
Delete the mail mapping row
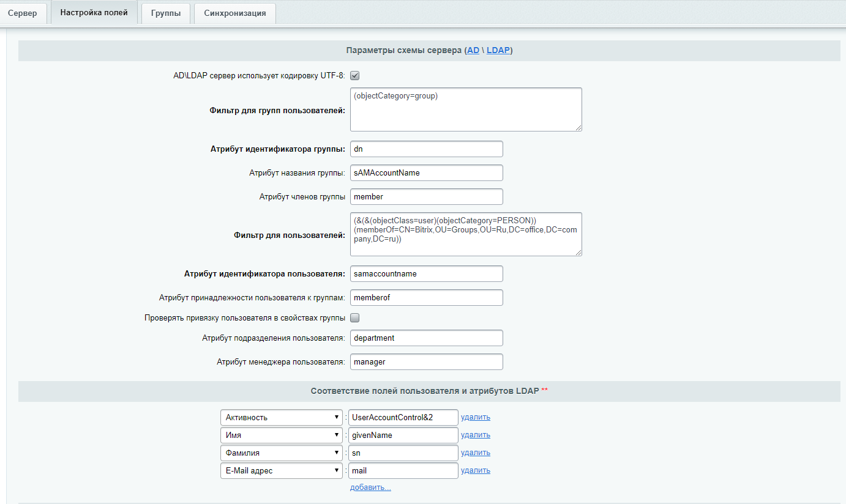pos(476,471)
